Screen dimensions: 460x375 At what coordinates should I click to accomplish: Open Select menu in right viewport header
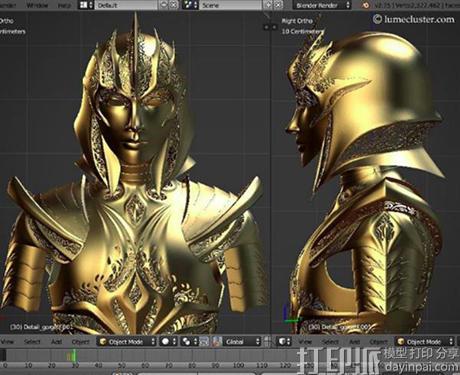pyautogui.click(x=330, y=342)
